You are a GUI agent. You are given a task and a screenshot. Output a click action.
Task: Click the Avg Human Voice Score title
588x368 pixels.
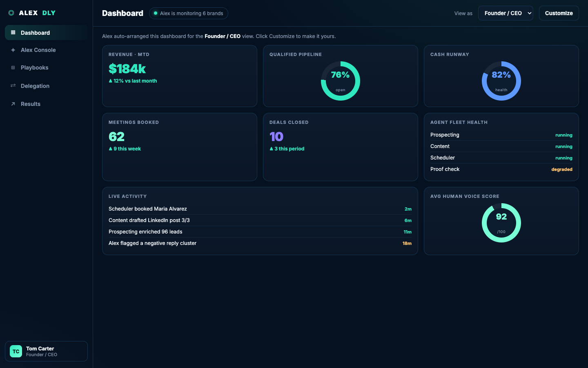point(465,196)
